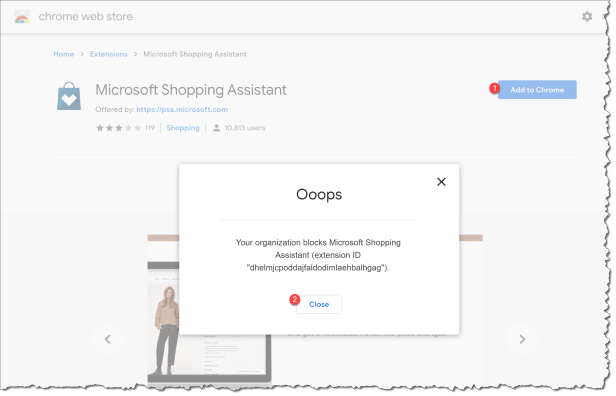The width and height of the screenshot is (616, 396).
Task: Click the users person icon
Action: [x=216, y=128]
